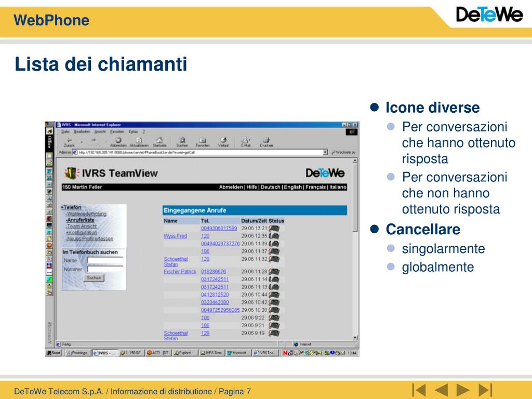Switch language to Français
Screen dimensions: 532x399
315,187
